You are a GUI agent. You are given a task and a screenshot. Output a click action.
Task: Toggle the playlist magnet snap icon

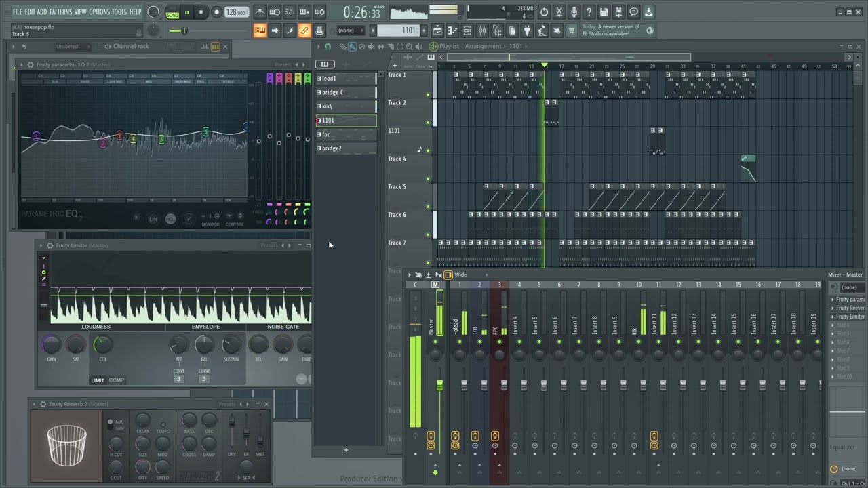pos(328,47)
